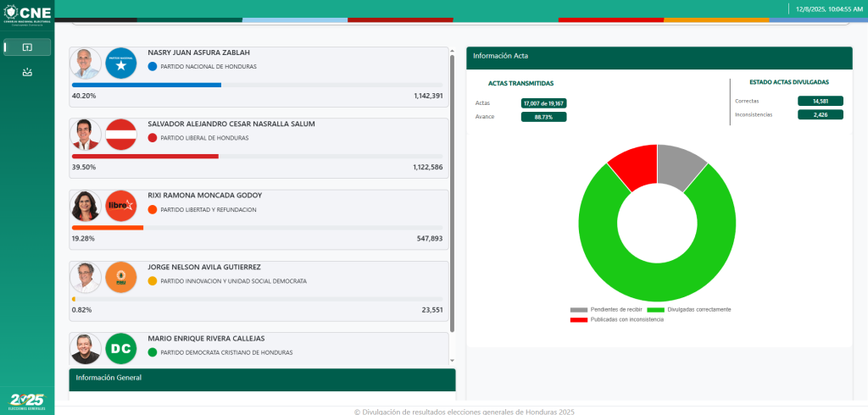868x415 pixels.
Task: Click the Partido Liberal flag logo
Action: coord(120,135)
